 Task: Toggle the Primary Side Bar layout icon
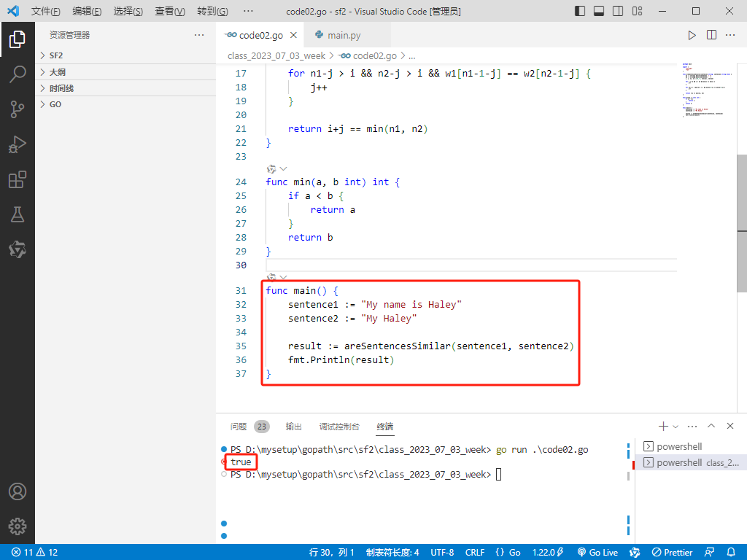click(580, 11)
